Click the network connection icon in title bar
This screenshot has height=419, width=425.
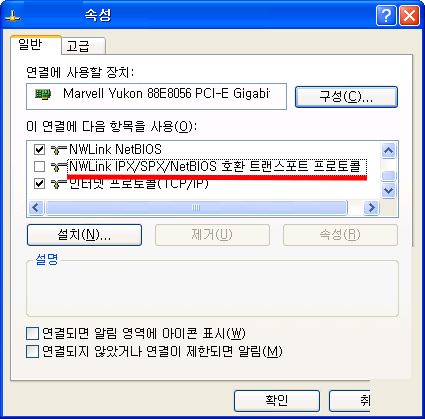point(13,15)
